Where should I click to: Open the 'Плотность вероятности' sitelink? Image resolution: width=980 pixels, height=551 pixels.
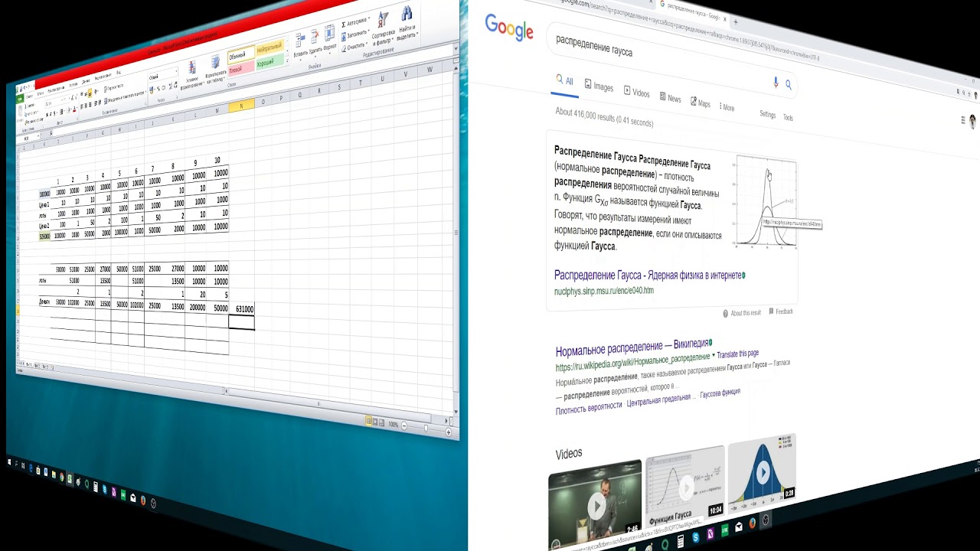tap(589, 406)
